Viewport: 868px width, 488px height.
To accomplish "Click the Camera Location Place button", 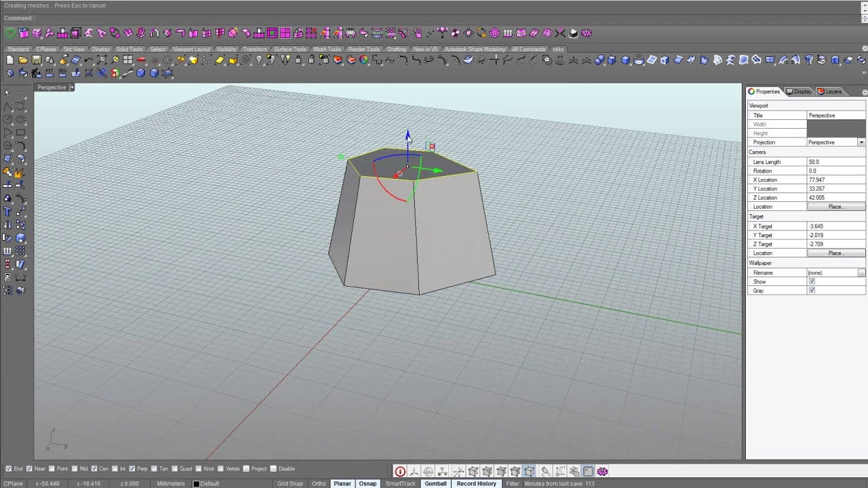I will coord(835,207).
